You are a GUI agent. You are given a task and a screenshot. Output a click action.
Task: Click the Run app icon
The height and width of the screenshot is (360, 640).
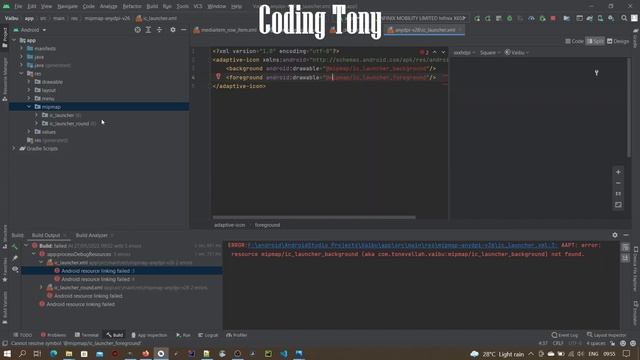[477, 18]
